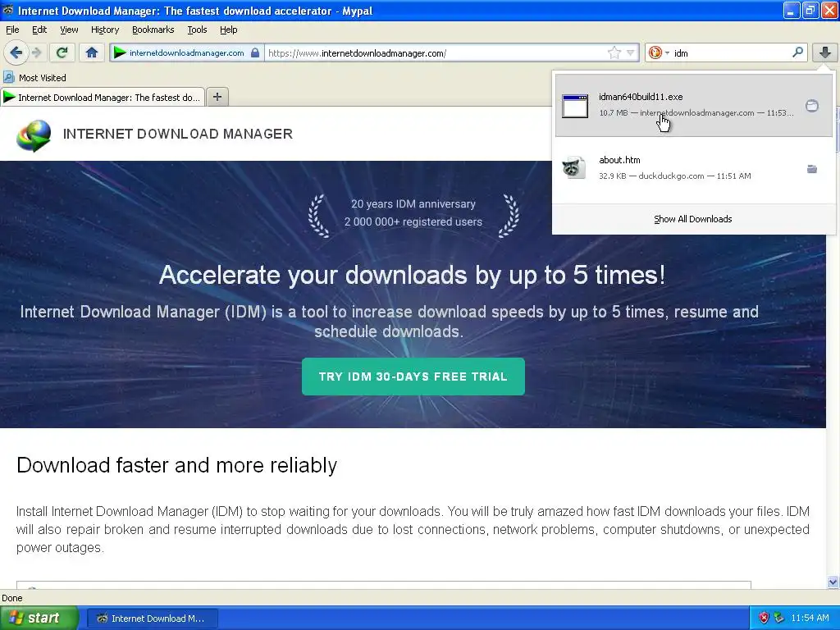Select the Internet Download Manager tab
840x630 pixels.
[103, 97]
